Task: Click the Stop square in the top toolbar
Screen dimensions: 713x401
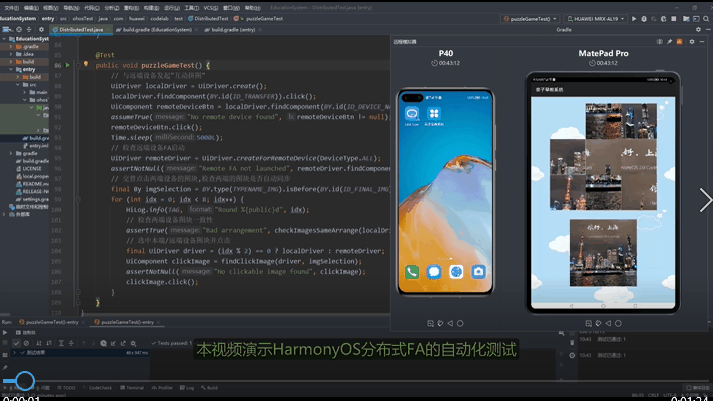Action: tap(674, 19)
